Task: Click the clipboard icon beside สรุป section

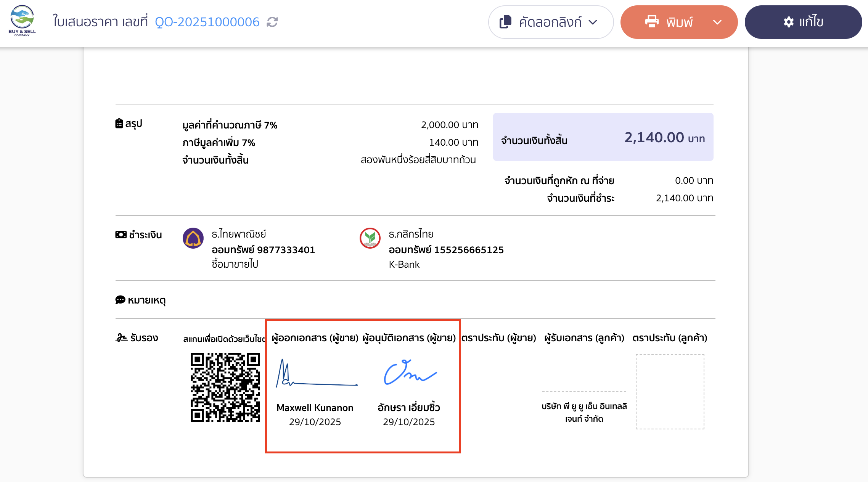Action: tap(119, 123)
